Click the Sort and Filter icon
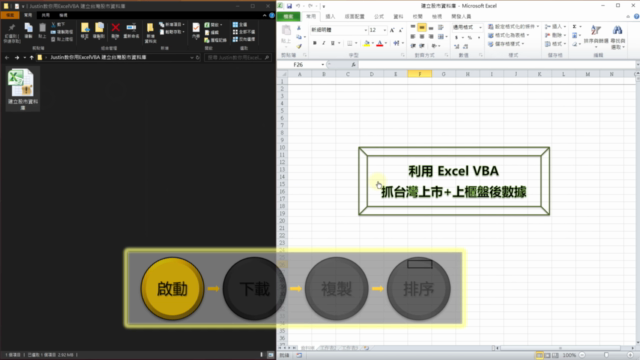 point(596,31)
